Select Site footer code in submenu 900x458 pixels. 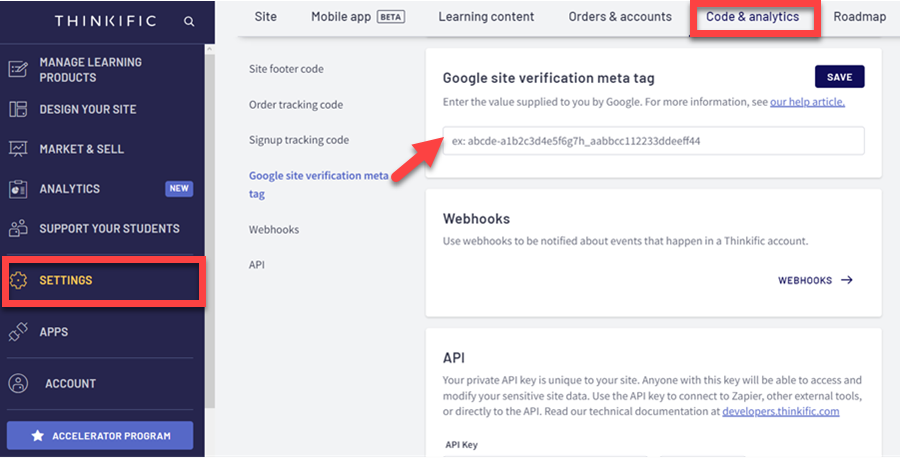(x=286, y=69)
